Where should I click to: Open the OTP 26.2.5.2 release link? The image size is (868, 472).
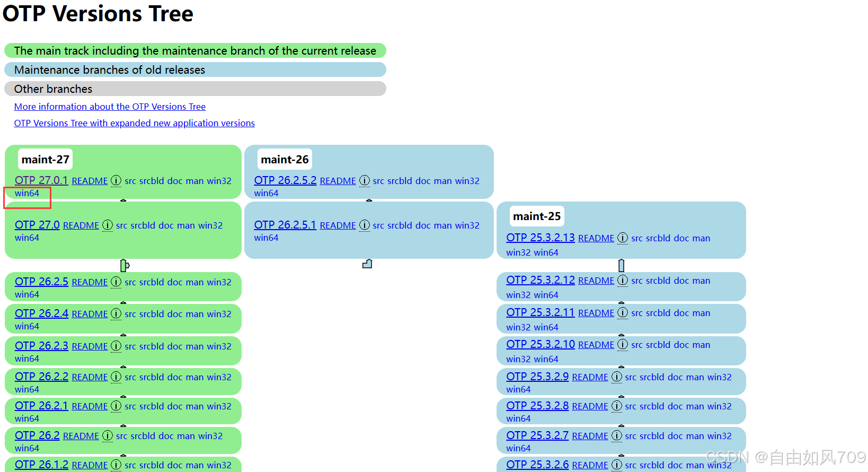click(285, 180)
